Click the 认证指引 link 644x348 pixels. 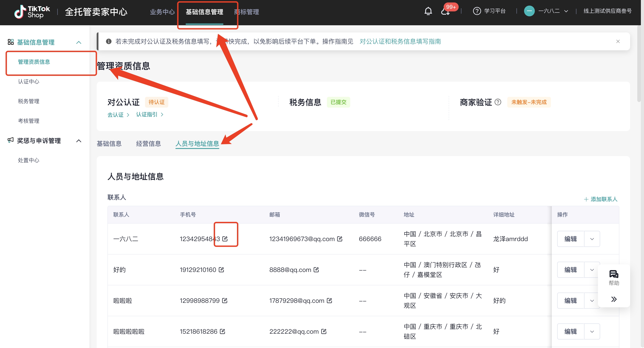click(x=149, y=115)
